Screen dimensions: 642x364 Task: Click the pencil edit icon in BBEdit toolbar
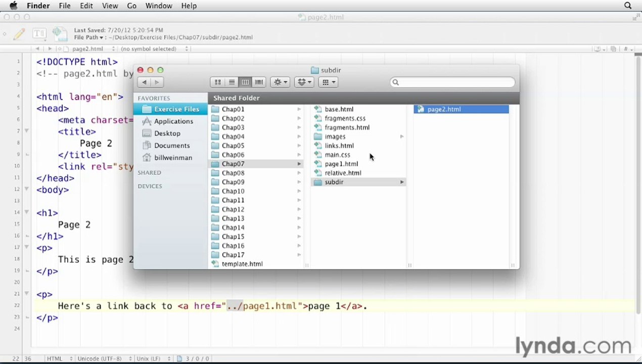click(19, 34)
